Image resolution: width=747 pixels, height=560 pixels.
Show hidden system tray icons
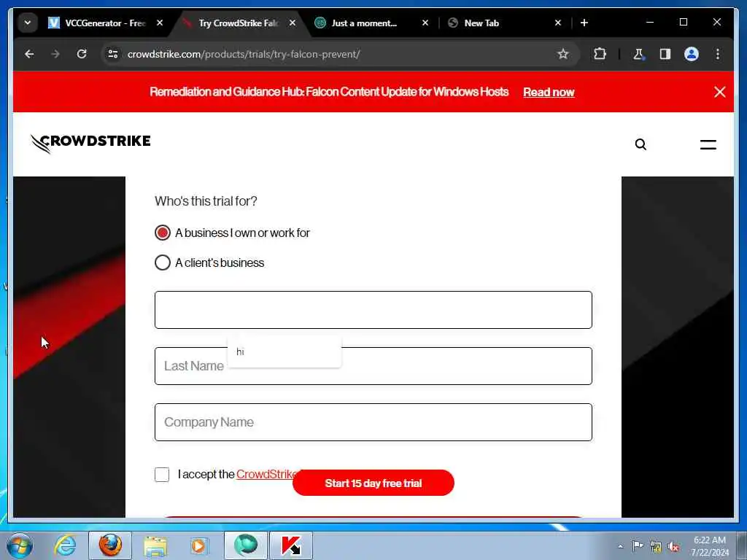click(620, 546)
